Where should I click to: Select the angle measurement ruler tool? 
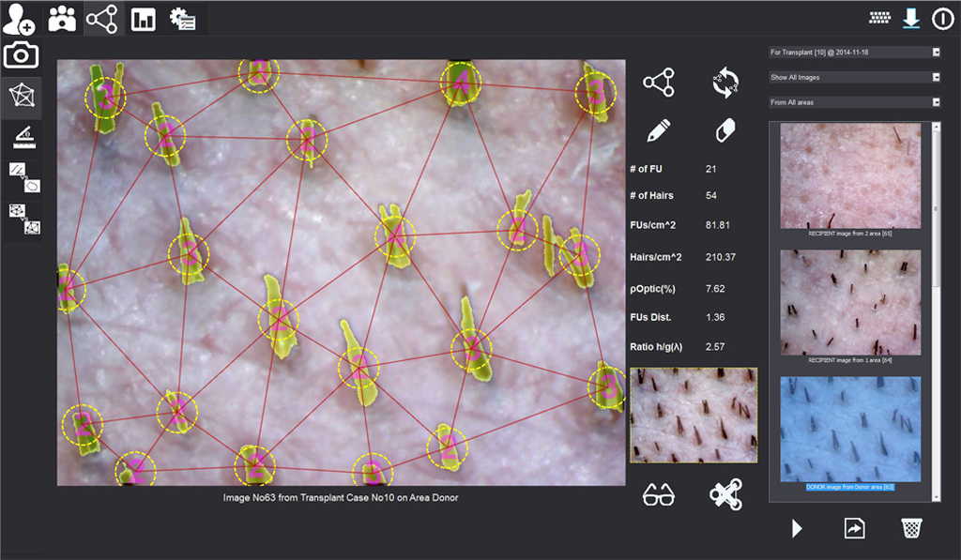(22, 139)
